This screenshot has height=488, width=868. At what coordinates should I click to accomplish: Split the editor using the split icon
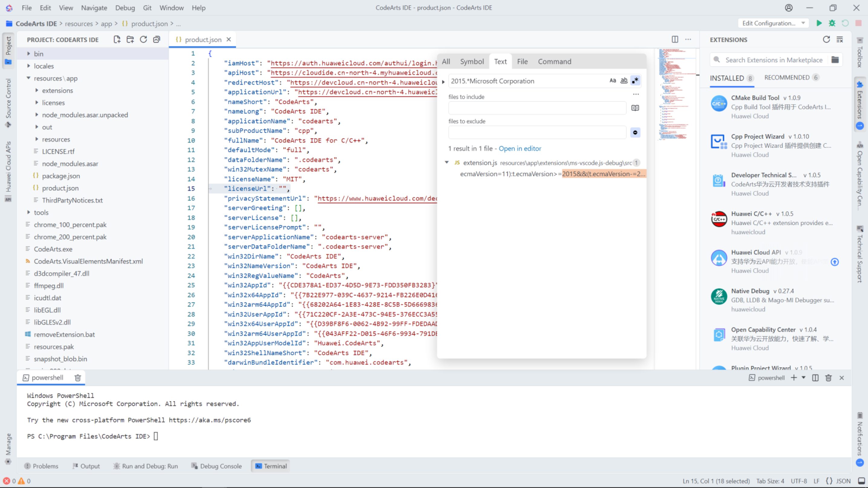pos(675,39)
